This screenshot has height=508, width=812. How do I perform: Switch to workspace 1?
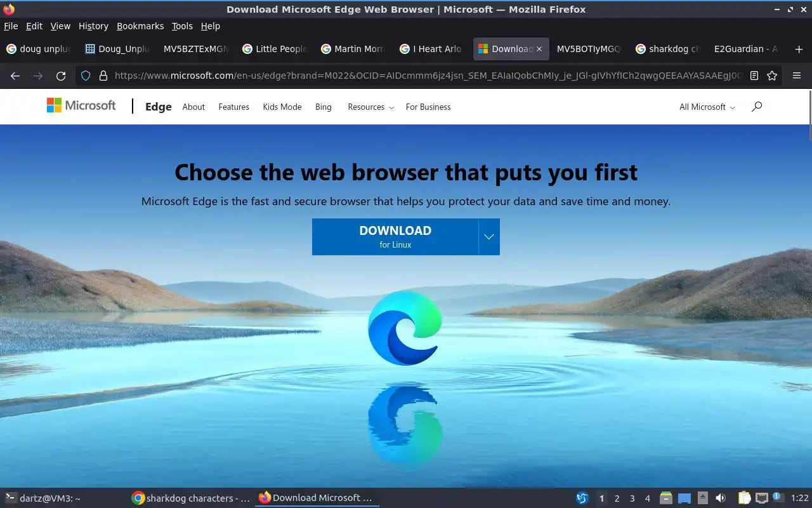[601, 498]
